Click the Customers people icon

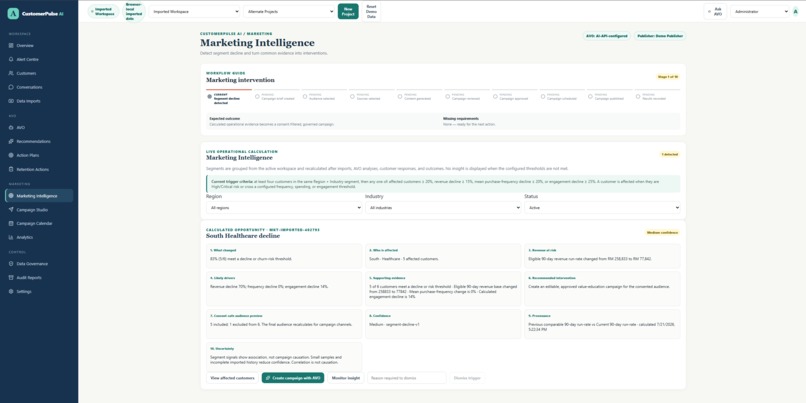pos(11,73)
